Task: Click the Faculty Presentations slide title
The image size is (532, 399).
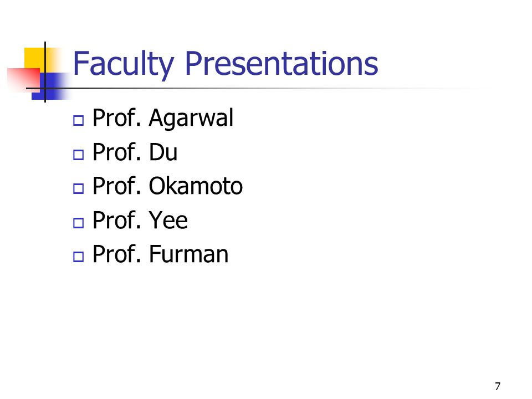Action: pos(226,63)
